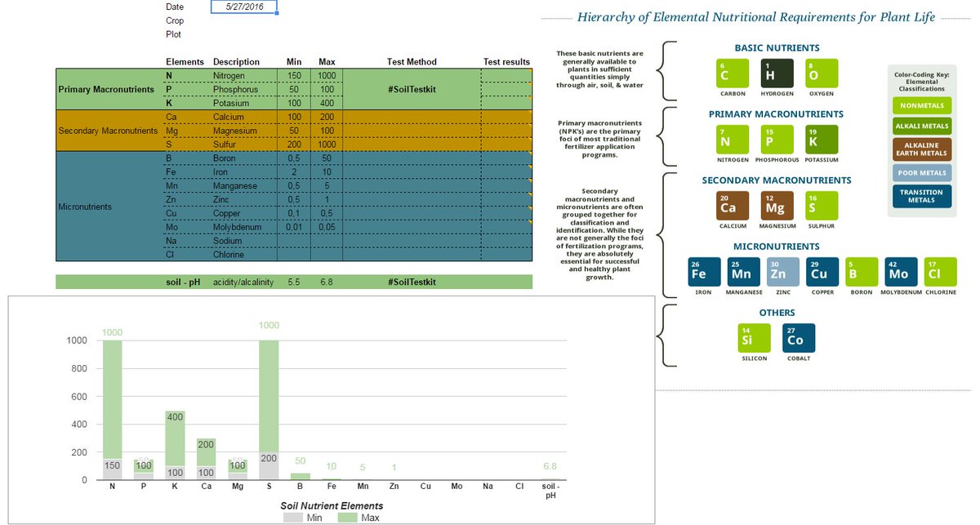Screen dimensions: 980x525
Task: Select the 'acidity/alcalinity' cell
Action: (x=243, y=282)
